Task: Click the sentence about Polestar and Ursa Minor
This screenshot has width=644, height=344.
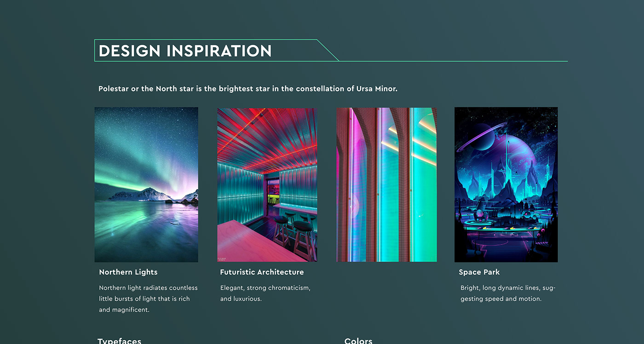Action: tap(248, 88)
